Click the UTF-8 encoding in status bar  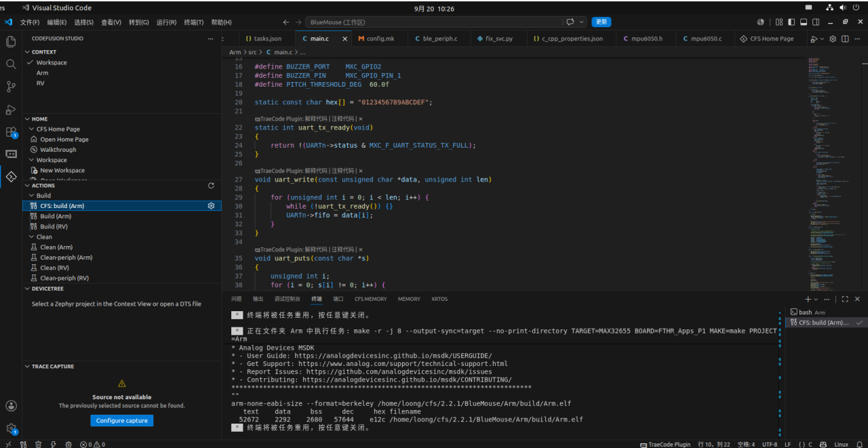pos(770,445)
